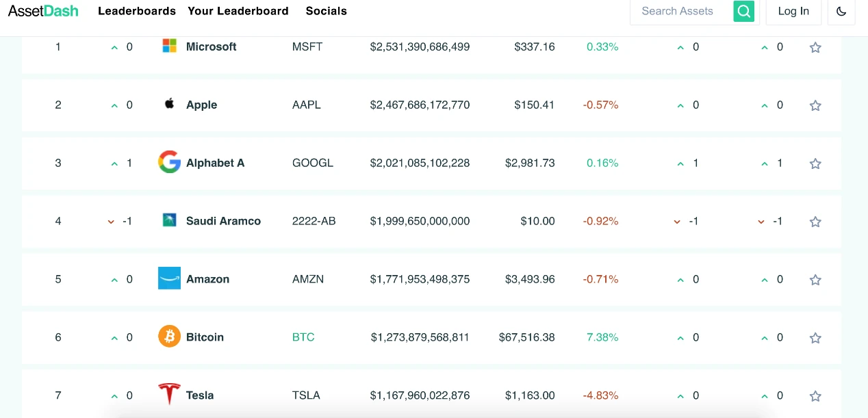
Task: Click the Amazon logo icon
Action: coord(169,278)
